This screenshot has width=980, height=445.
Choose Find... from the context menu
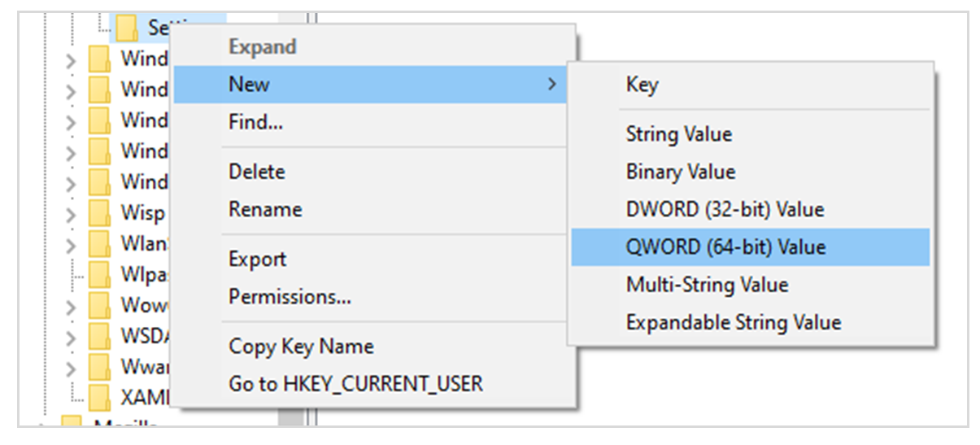[x=256, y=123]
